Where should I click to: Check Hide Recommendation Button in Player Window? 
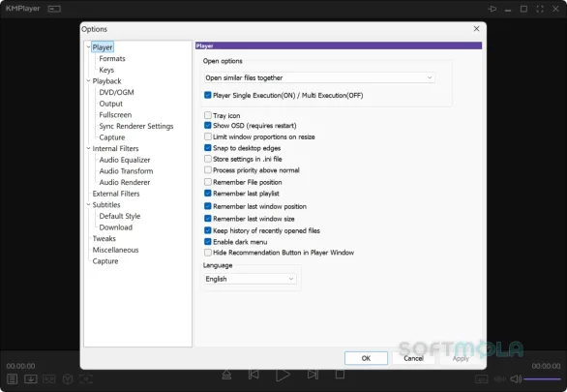[208, 253]
